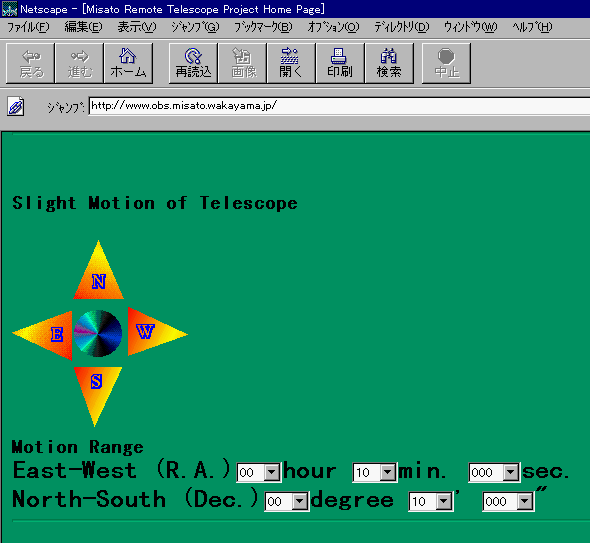Image resolution: width=590 pixels, height=543 pixels.
Task: Move telescope south with the S arrow
Action: [97, 389]
